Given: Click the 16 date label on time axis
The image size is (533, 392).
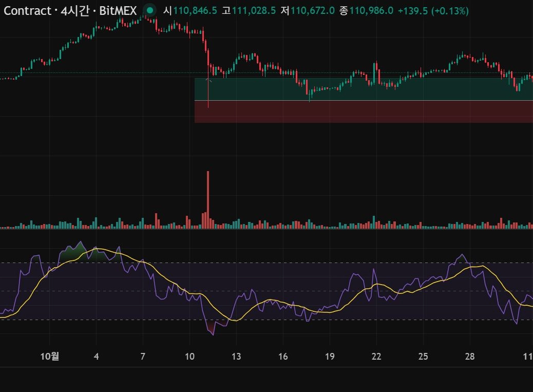Looking at the screenshot, I should click(283, 356).
